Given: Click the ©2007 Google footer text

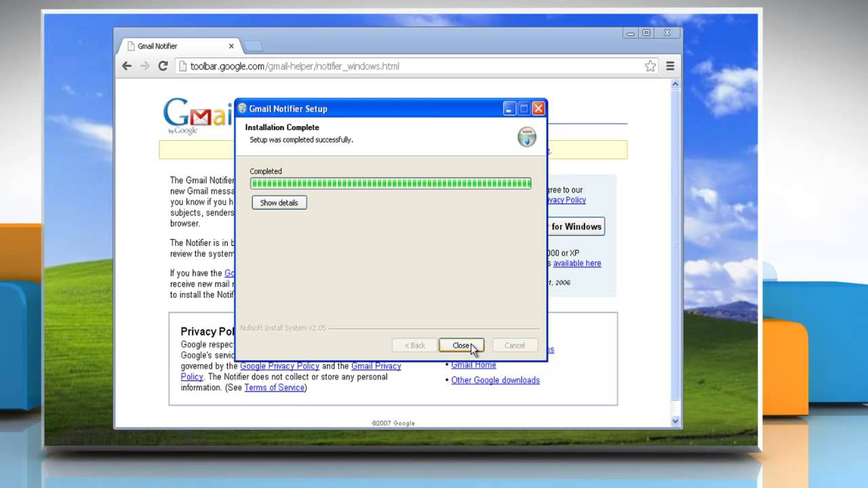Looking at the screenshot, I should 393,423.
